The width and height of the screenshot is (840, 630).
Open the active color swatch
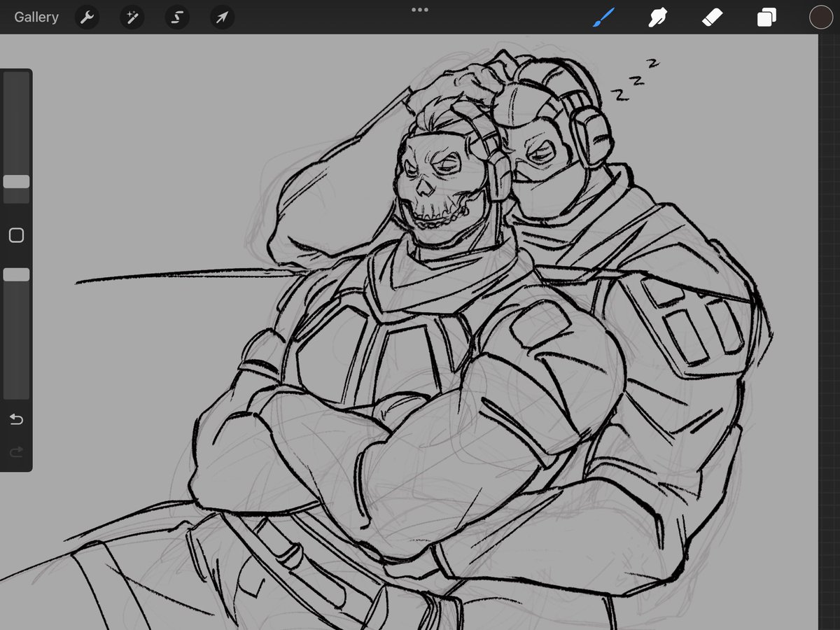click(x=820, y=17)
